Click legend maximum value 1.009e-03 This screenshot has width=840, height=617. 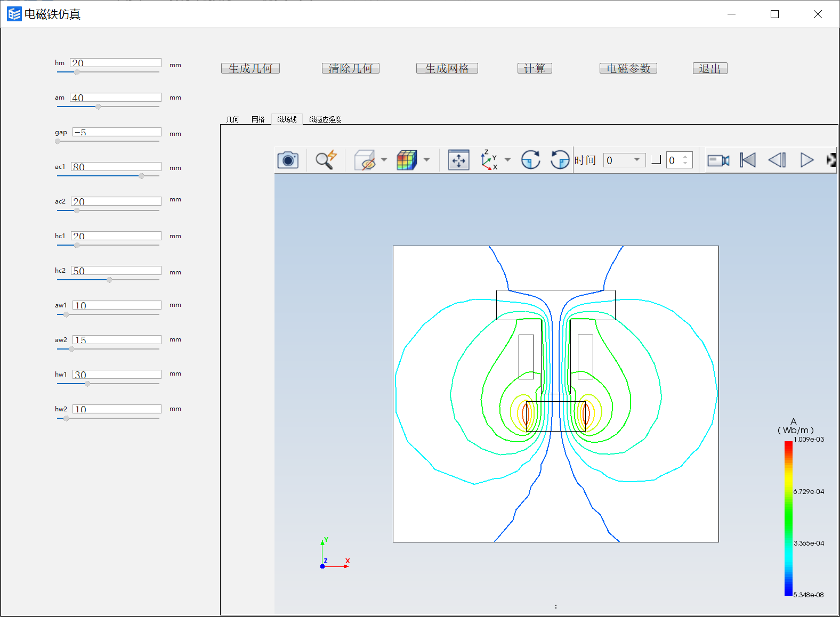coord(809,440)
